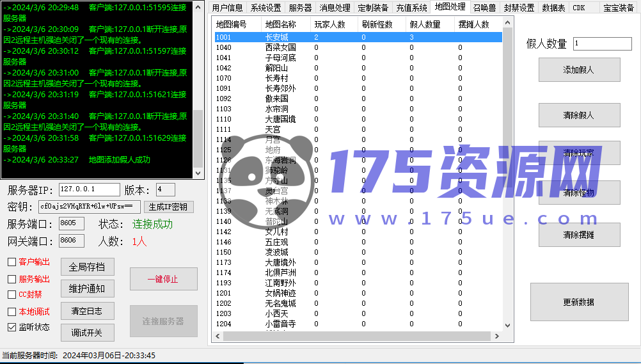Sort by 地图名称 column header

286,24
